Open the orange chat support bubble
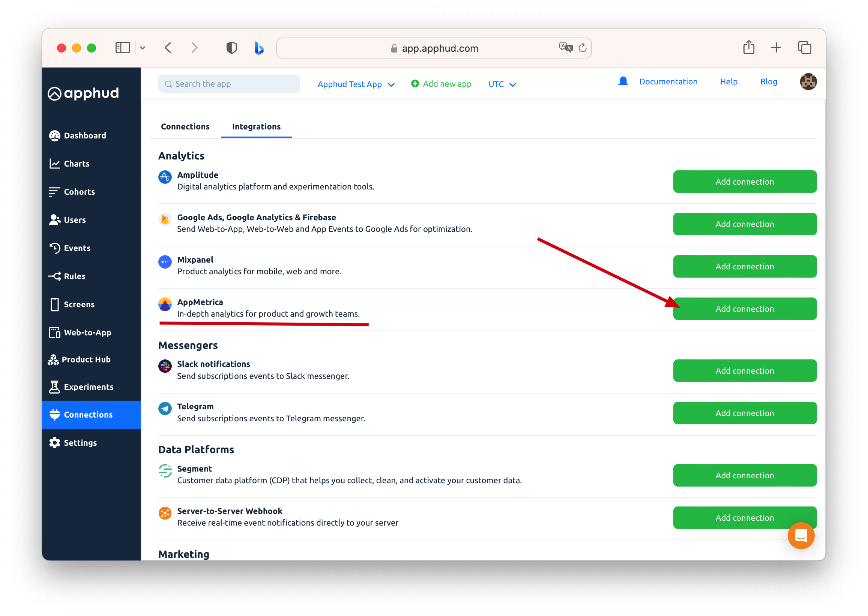Image resolution: width=868 pixels, height=616 pixels. tap(800, 536)
